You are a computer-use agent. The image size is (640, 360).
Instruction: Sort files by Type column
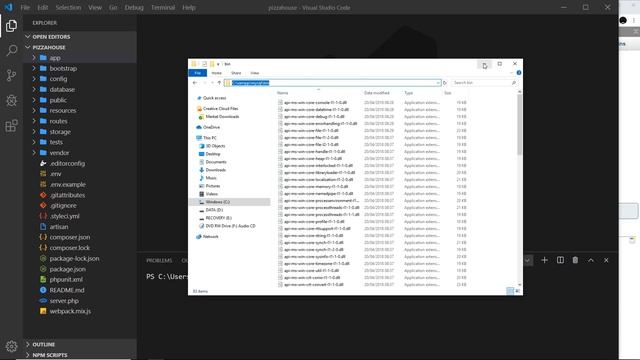(x=409, y=93)
